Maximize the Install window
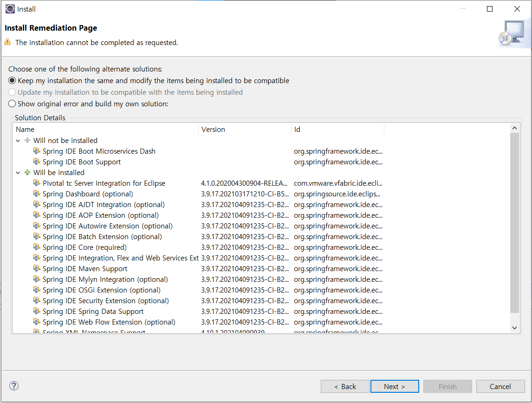Screen dimensions: 532x403 490,9
